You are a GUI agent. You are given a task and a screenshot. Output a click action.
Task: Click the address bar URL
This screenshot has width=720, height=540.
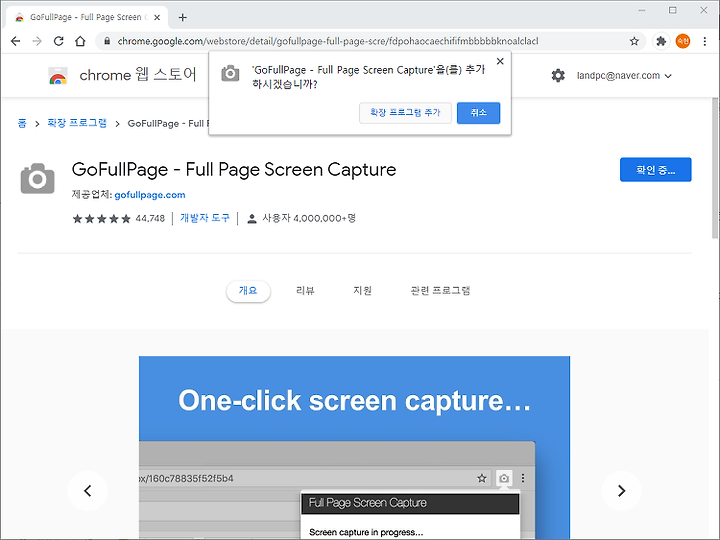pos(327,41)
